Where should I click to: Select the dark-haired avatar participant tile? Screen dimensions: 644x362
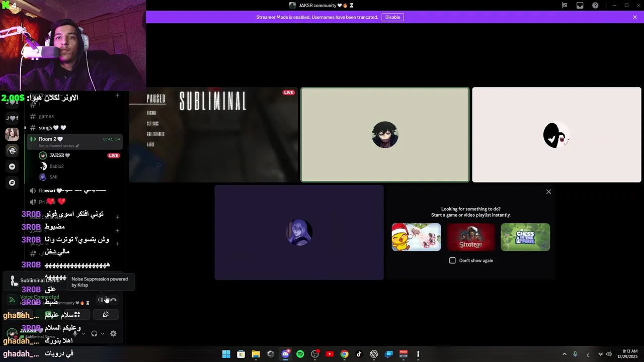(385, 135)
